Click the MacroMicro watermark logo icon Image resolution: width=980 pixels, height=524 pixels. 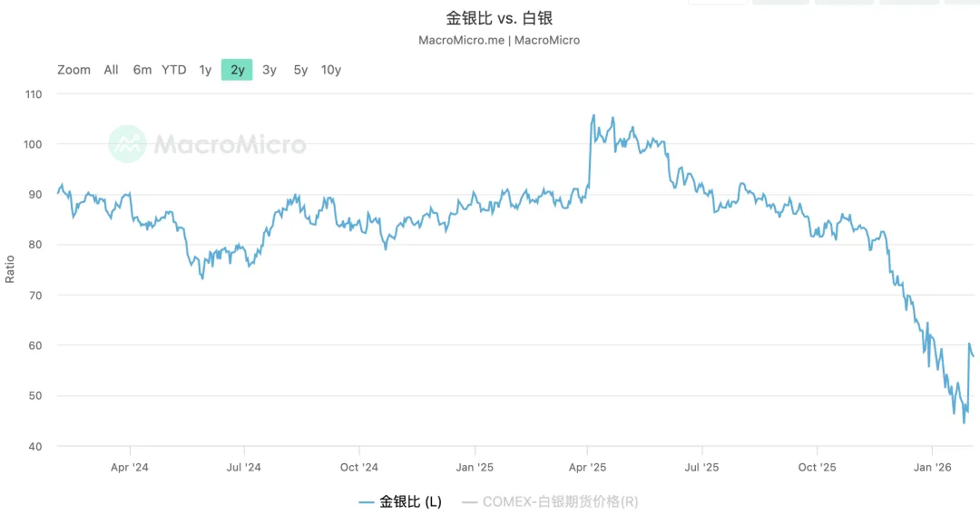pos(127,143)
